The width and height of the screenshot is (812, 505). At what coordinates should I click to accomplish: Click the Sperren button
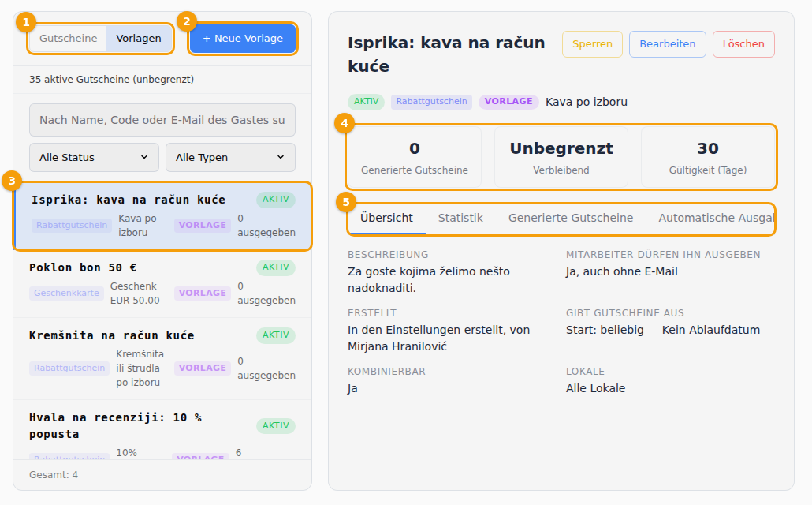click(x=592, y=44)
